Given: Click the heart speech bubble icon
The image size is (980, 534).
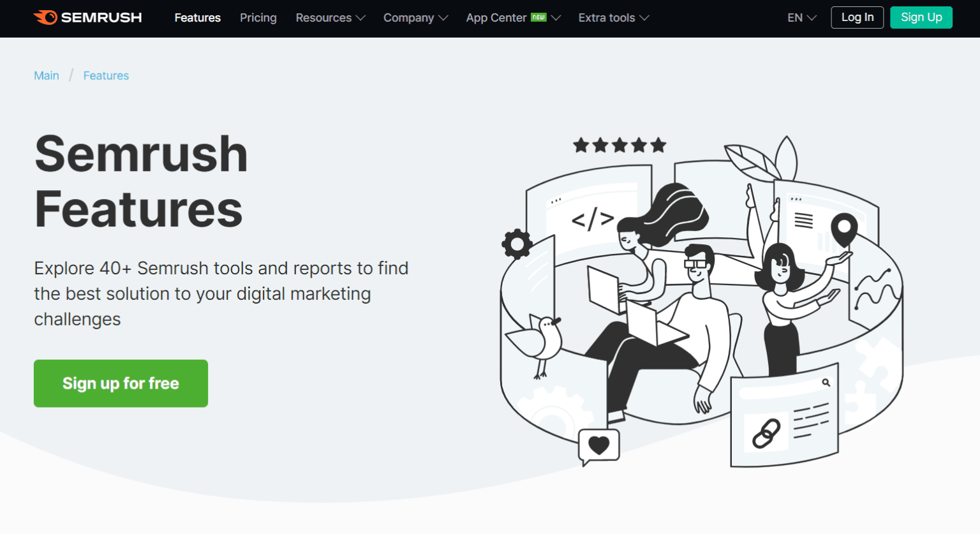Looking at the screenshot, I should [598, 446].
